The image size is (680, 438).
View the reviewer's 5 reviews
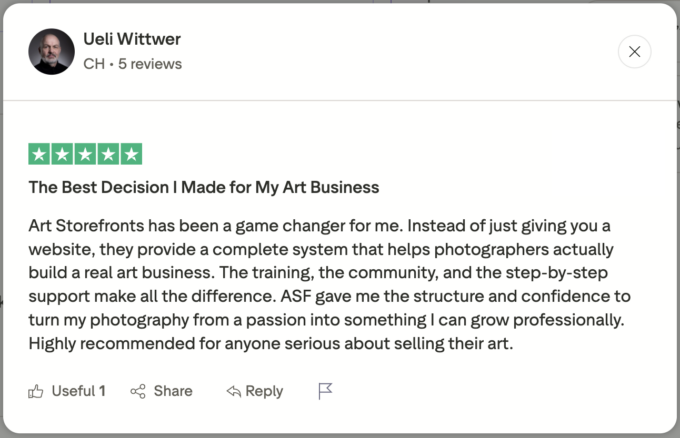point(148,64)
